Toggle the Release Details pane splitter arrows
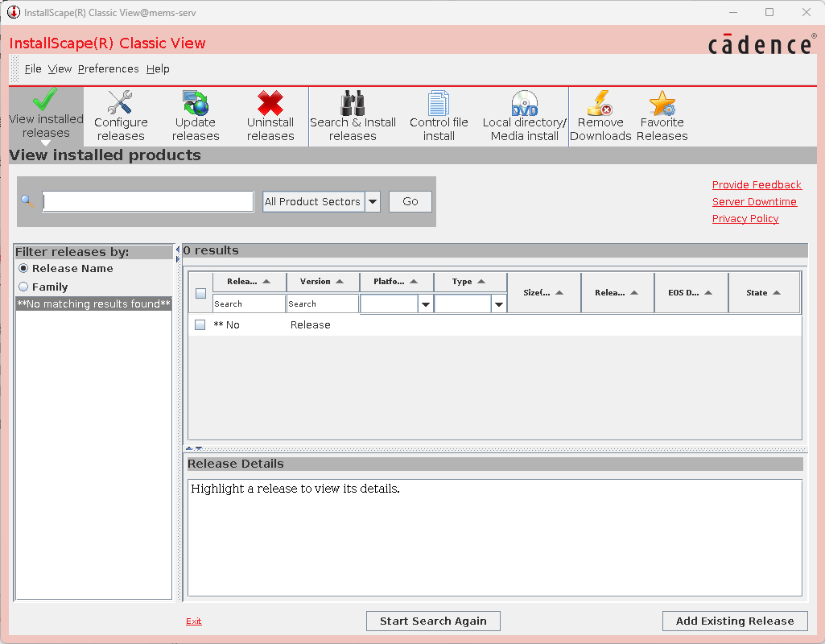Image resolution: width=825 pixels, height=644 pixels. pyautogui.click(x=194, y=449)
